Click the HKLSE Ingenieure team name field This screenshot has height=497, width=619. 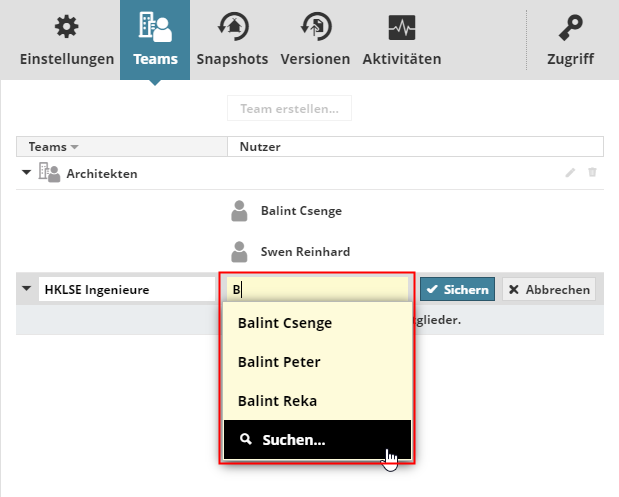(124, 290)
